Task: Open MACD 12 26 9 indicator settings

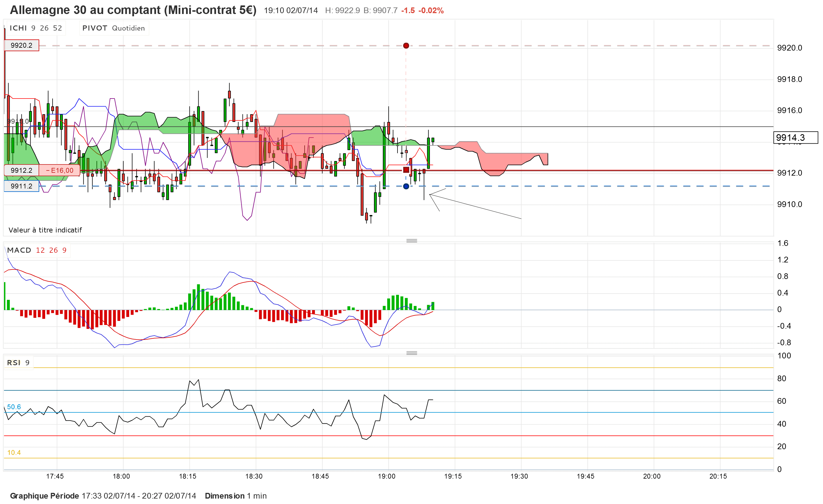Action: pos(37,250)
